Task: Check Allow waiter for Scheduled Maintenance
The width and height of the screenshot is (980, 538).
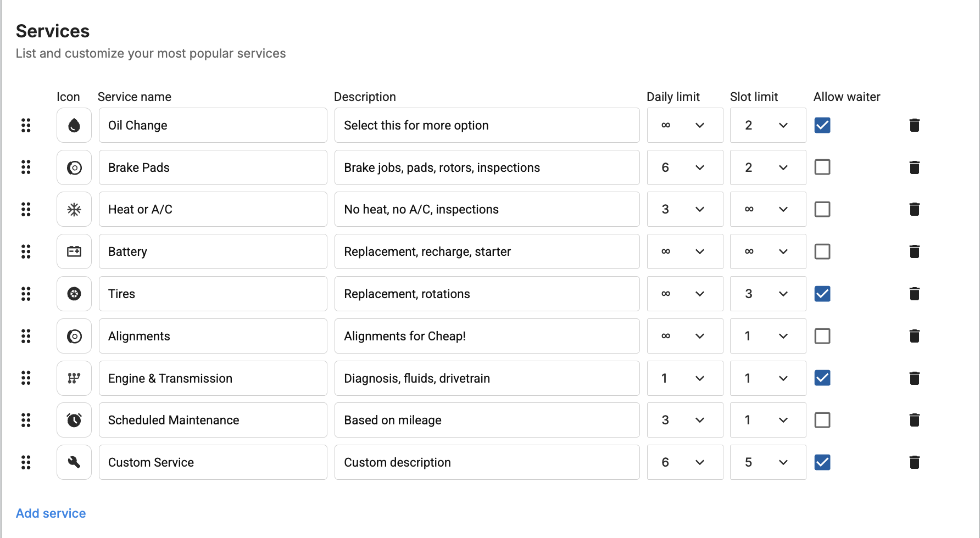Action: [822, 420]
